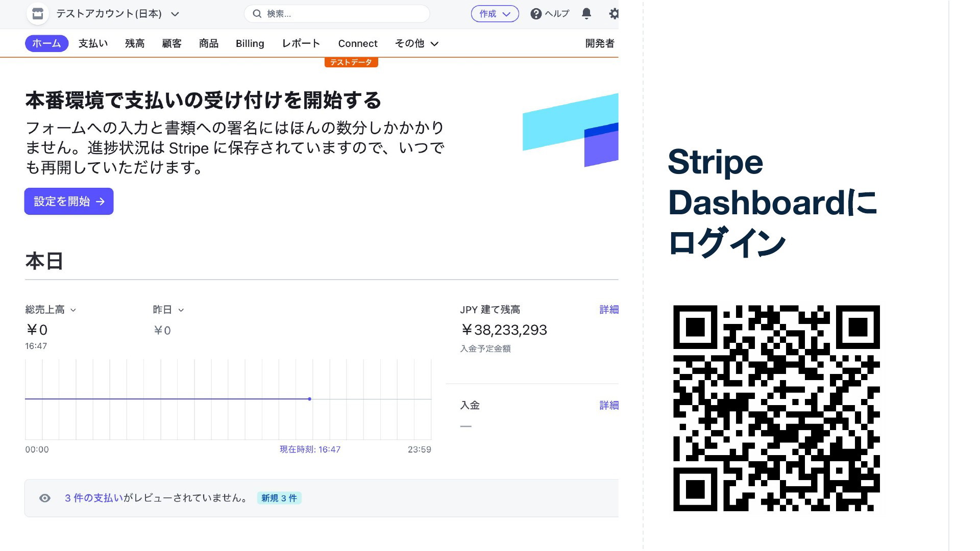Open the 残高 tab
980x551 pixels.
(135, 43)
